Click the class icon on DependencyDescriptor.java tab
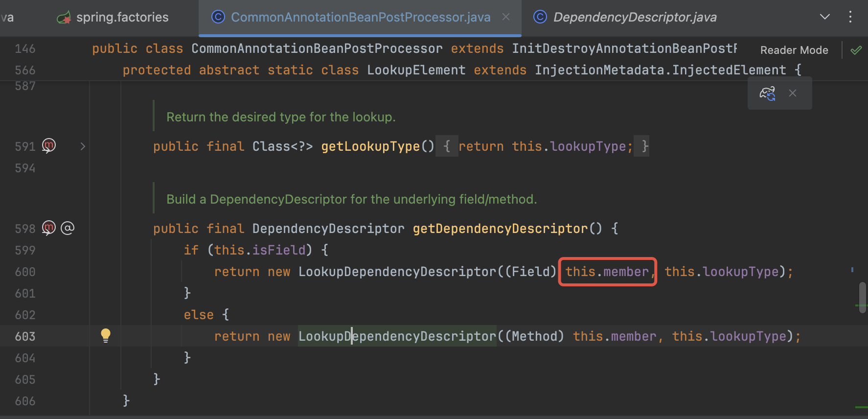868x419 pixels. click(x=540, y=17)
